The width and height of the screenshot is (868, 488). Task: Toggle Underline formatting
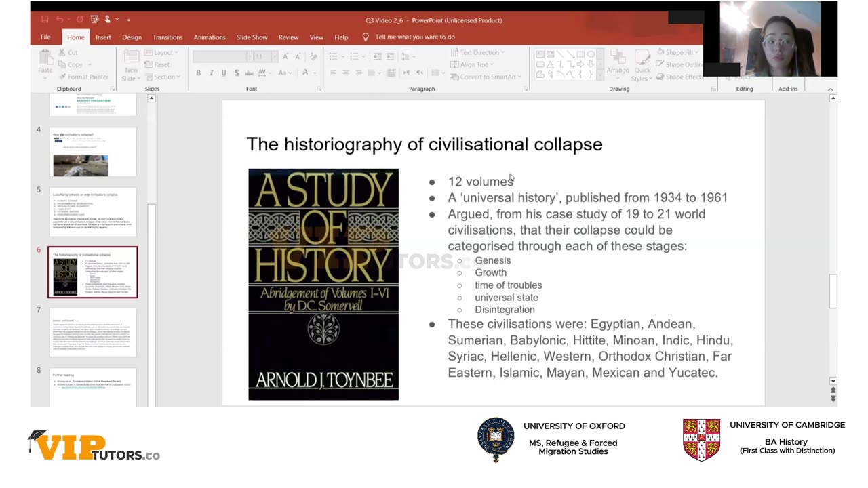[224, 73]
